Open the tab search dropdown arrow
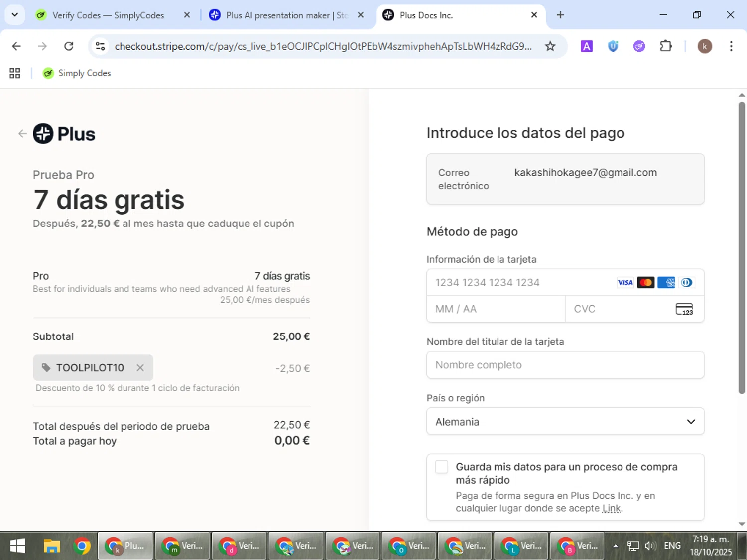 [x=15, y=15]
